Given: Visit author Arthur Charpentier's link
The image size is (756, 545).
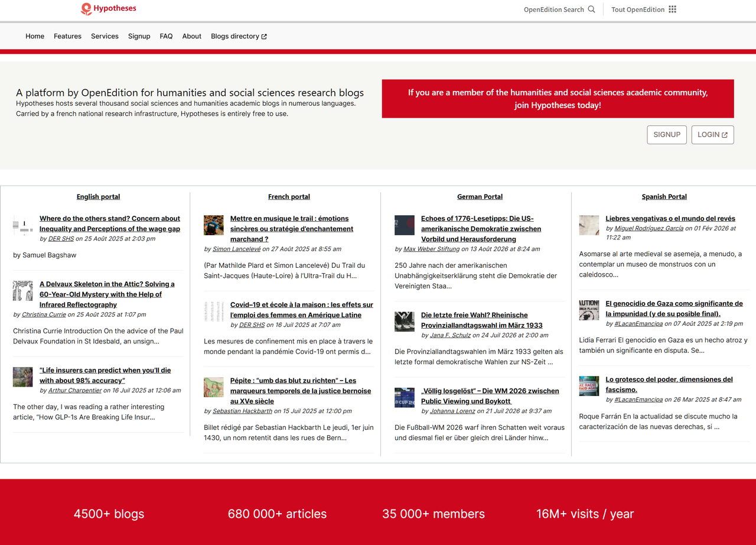Looking at the screenshot, I should click(75, 390).
